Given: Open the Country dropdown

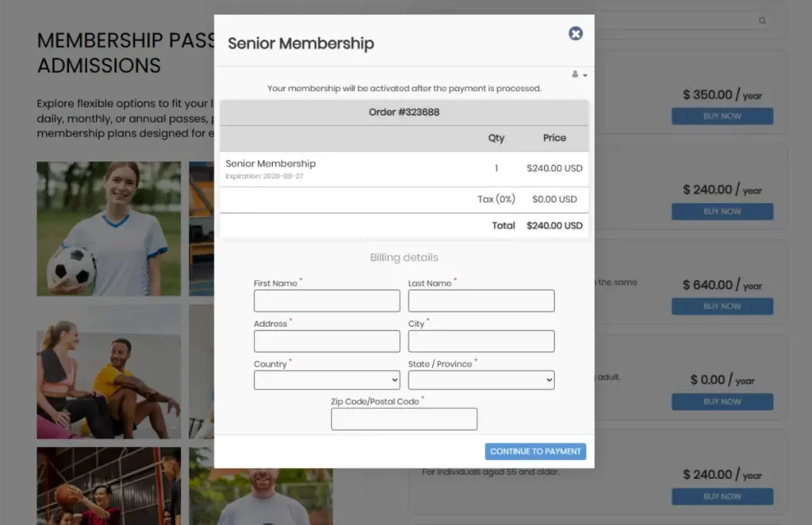Looking at the screenshot, I should coord(326,379).
